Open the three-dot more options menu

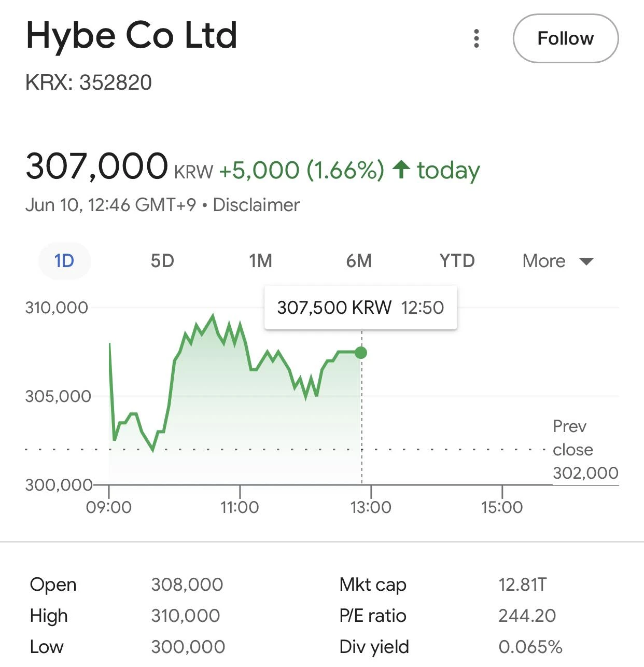point(477,39)
